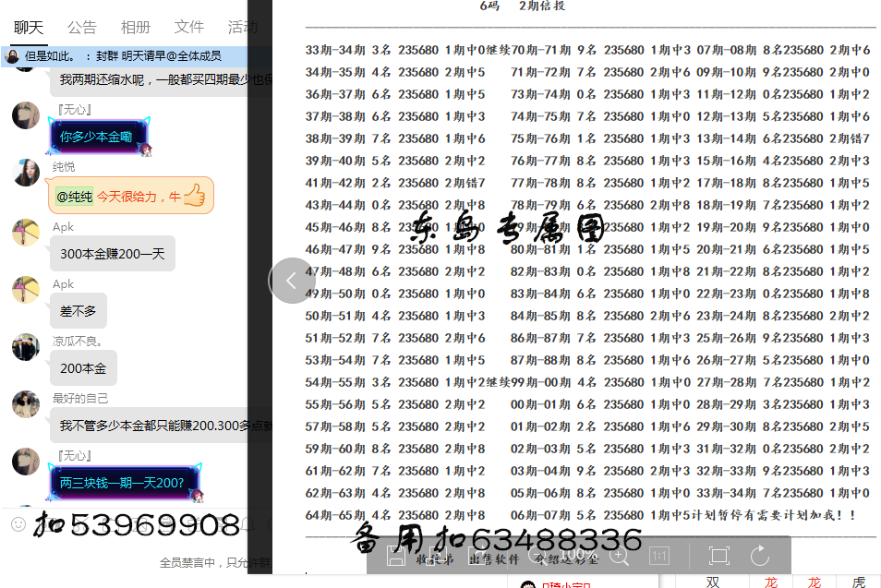The height and width of the screenshot is (588, 881).
Task: Rotate the image clockwise
Action: point(760,556)
